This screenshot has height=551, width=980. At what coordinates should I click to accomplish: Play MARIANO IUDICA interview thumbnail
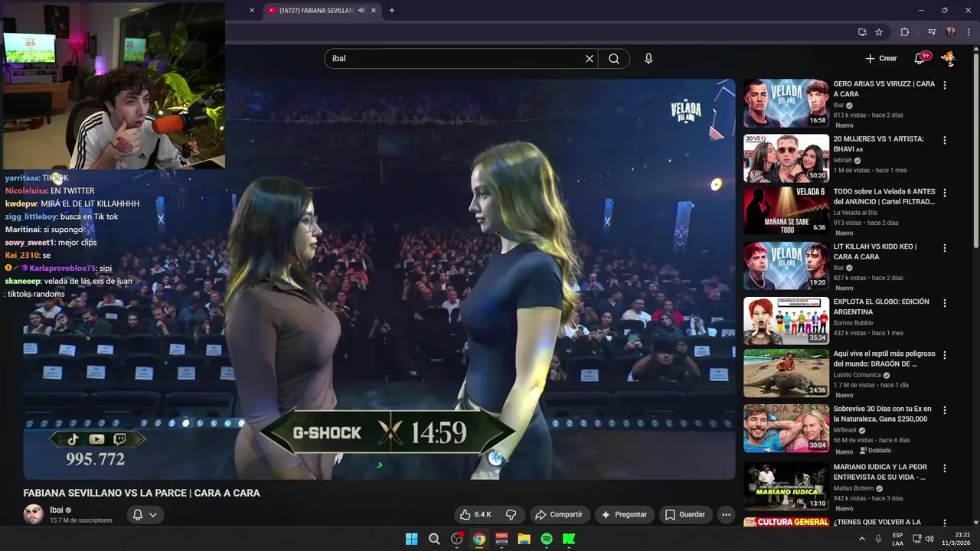(786, 486)
